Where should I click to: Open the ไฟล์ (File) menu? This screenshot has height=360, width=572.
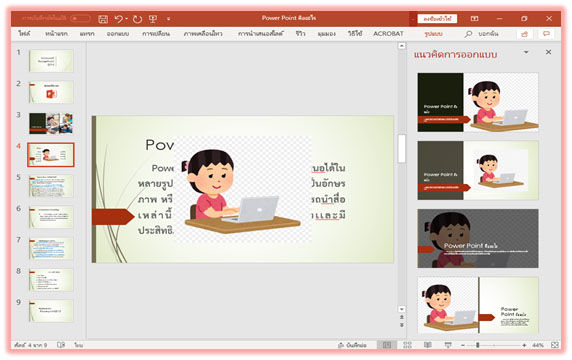24,34
